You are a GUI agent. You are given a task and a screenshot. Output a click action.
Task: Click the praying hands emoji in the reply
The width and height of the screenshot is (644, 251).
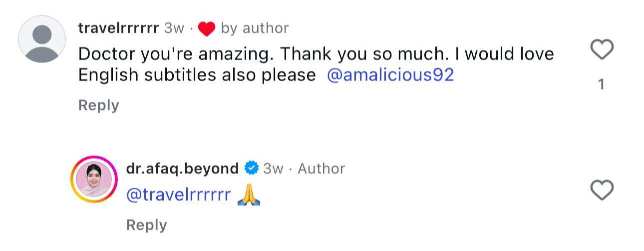click(x=249, y=195)
